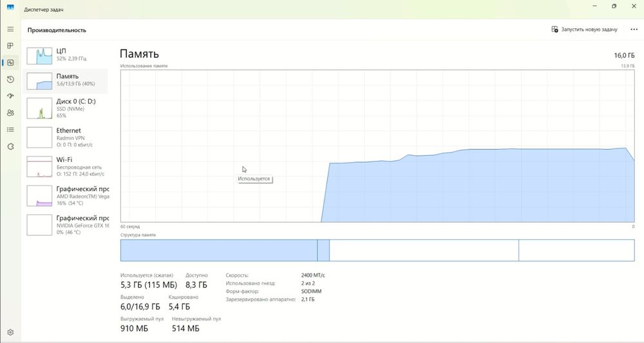Open the Users page icon
This screenshot has width=644, height=343.
pos(11,113)
